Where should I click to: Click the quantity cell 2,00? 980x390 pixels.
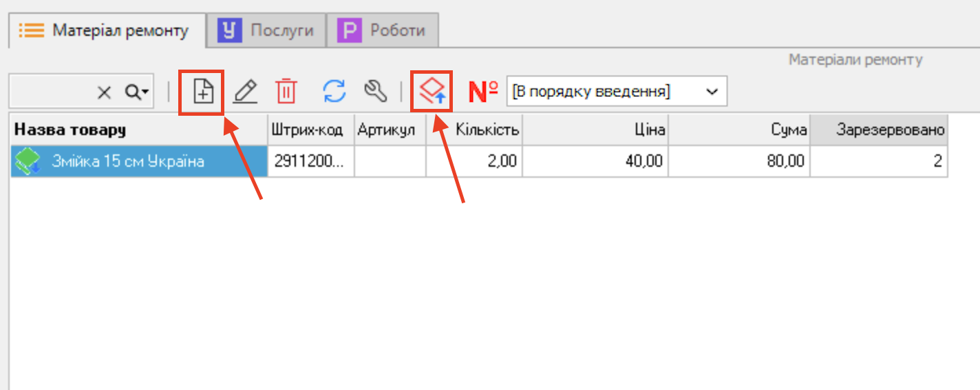click(x=474, y=162)
